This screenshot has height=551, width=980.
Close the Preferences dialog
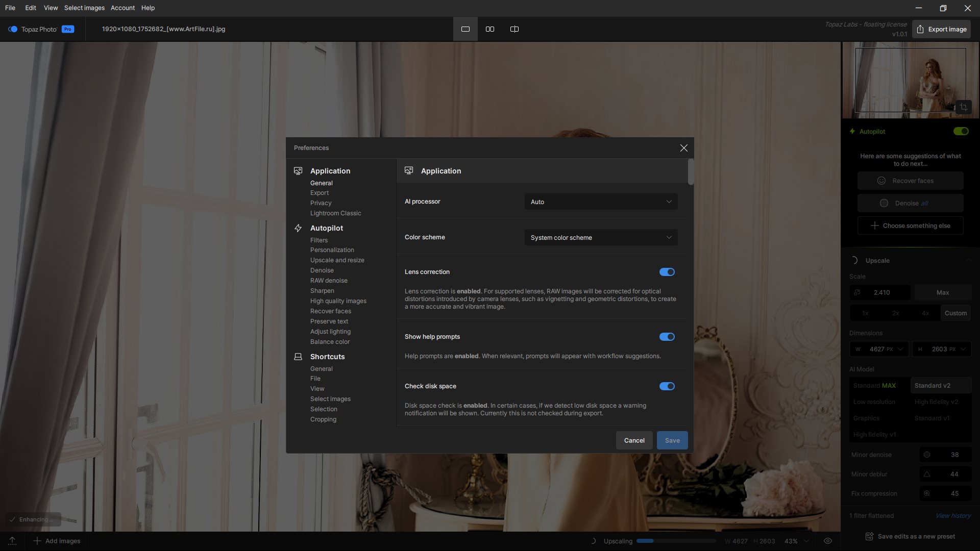pos(683,148)
